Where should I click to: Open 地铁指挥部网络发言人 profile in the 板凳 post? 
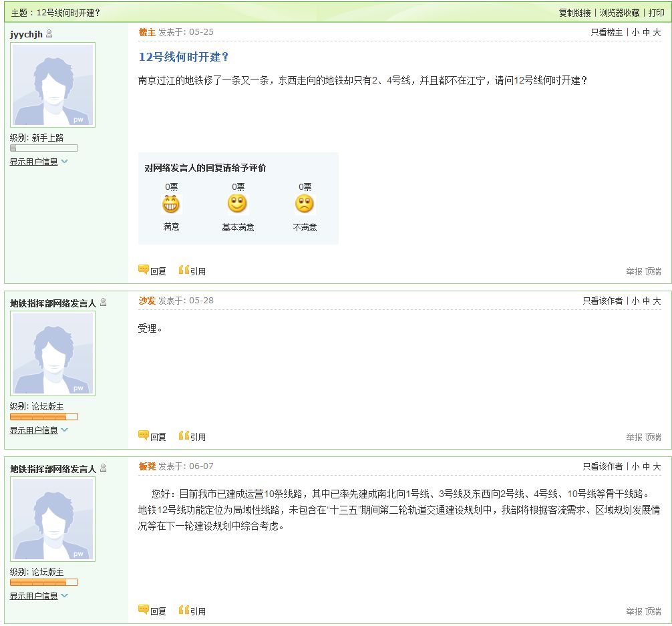click(53, 468)
